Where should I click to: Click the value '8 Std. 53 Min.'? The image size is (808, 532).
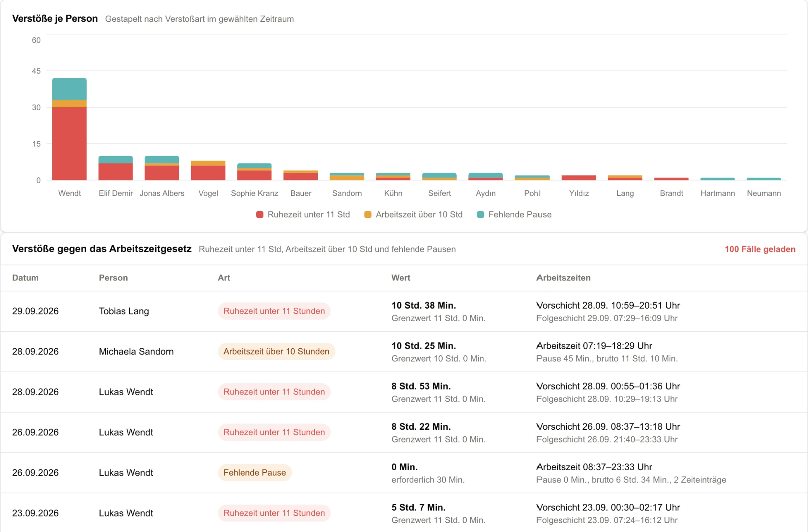click(421, 386)
